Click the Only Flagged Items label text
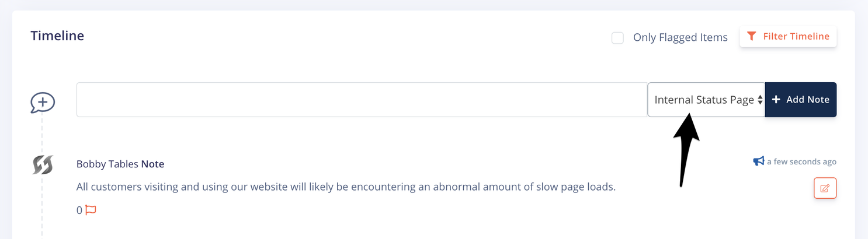The image size is (868, 239). (x=680, y=37)
